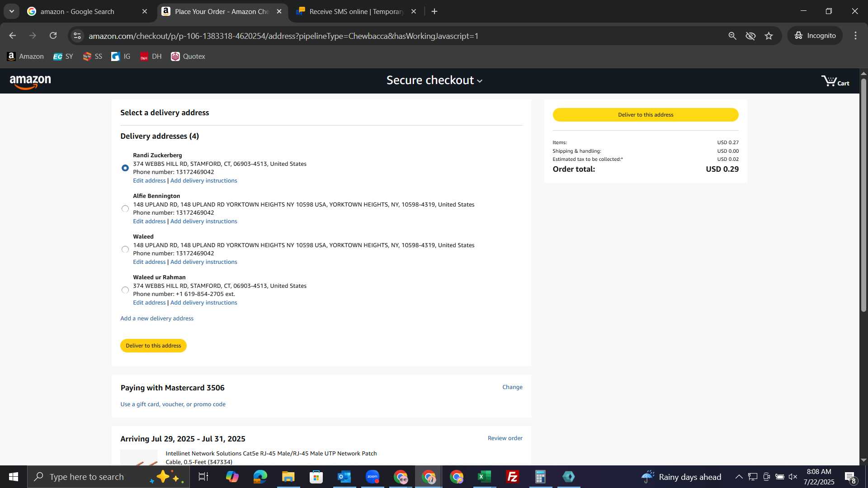
Task: Open the IG bookmark
Action: pyautogui.click(x=121, y=56)
